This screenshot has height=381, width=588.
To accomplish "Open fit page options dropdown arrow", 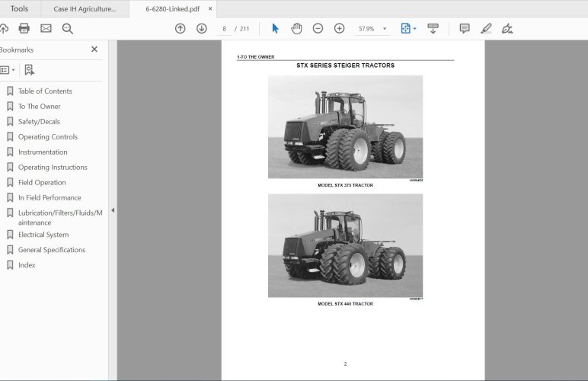I will point(415,28).
